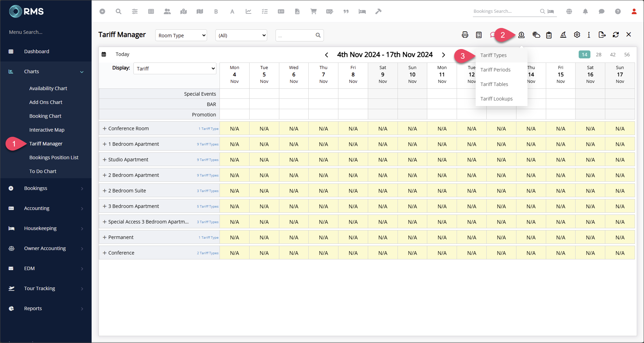644x343 pixels.
Task: Click the 9 Tariff Types link for Studio Apartment
Action: click(208, 160)
